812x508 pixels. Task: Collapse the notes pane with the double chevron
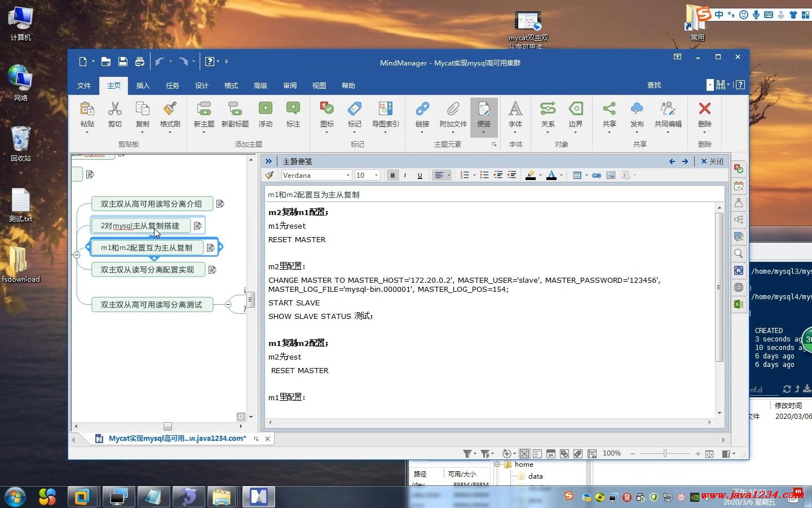268,161
